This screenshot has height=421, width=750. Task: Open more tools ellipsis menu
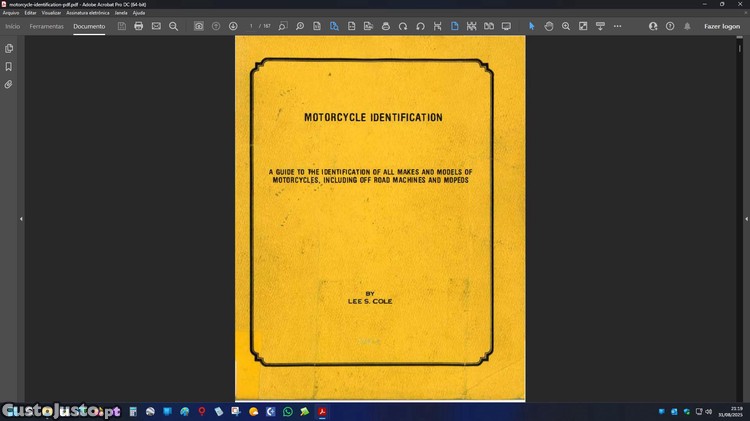(x=619, y=26)
